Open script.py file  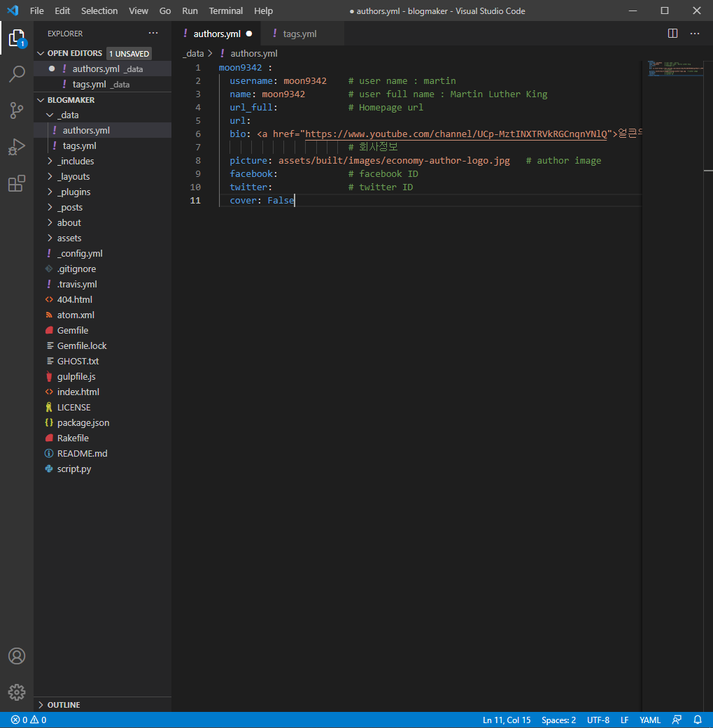coord(103,469)
